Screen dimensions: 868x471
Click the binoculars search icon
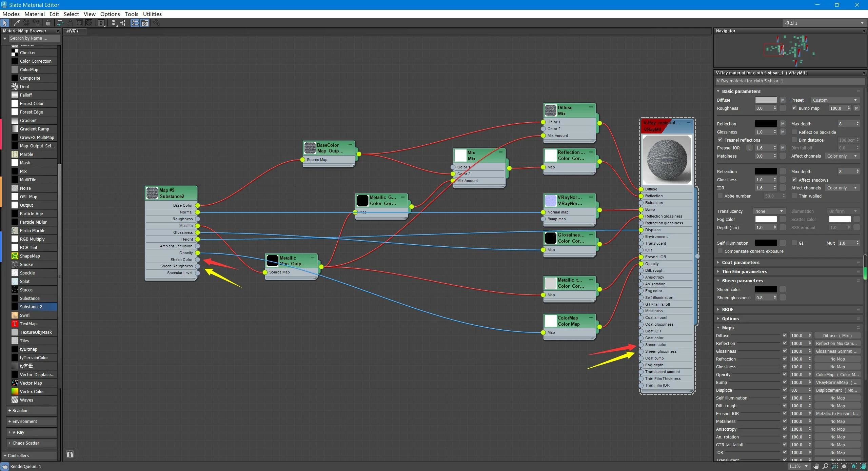70,454
